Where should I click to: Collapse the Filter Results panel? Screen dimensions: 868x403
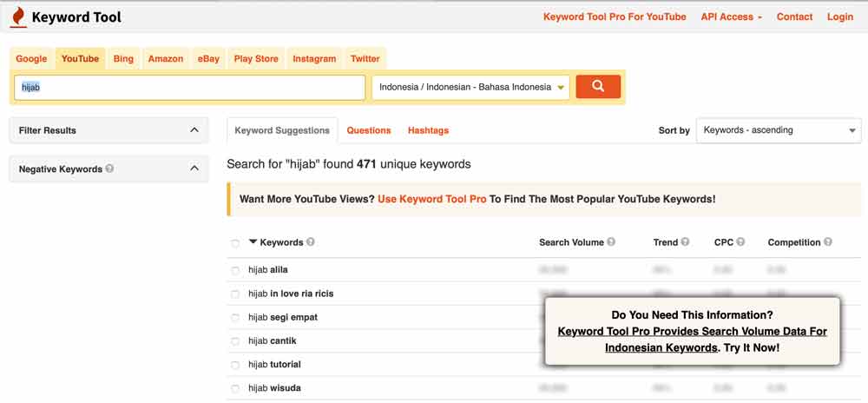tap(194, 130)
